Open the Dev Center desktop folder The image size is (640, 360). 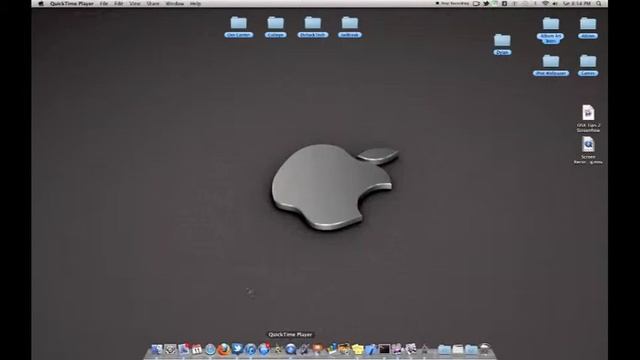[239, 27]
